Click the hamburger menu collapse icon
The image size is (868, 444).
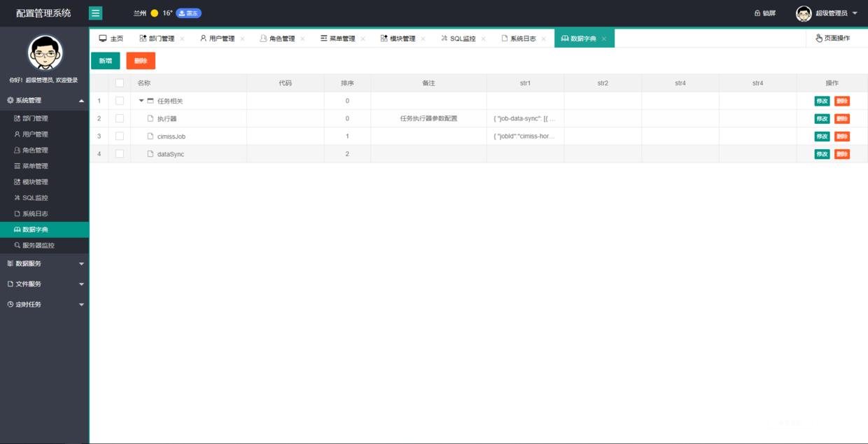96,13
